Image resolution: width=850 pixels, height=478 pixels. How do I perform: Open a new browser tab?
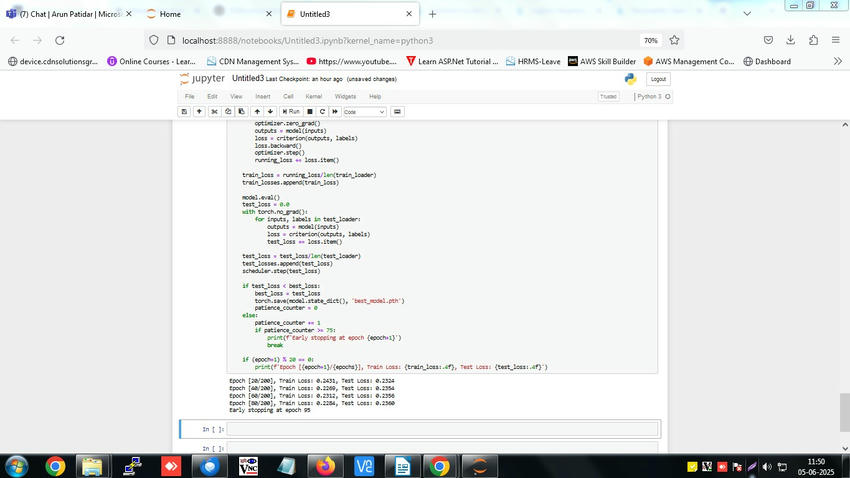click(x=432, y=14)
